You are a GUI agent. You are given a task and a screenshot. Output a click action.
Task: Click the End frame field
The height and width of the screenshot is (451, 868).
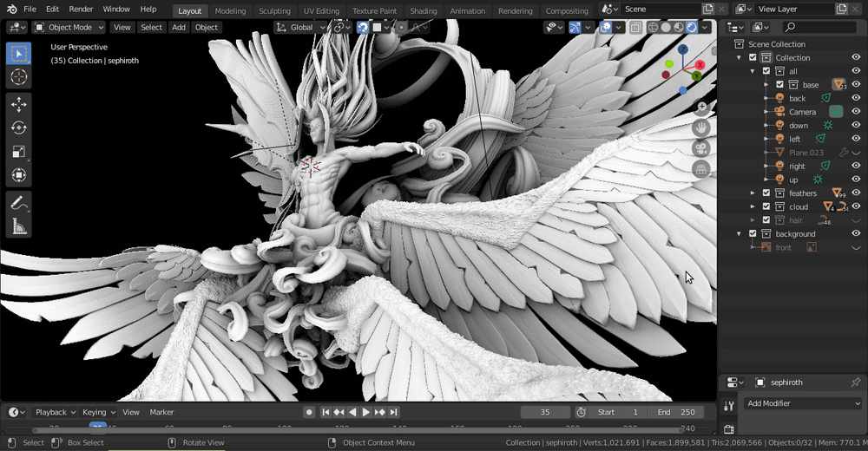[675, 412]
